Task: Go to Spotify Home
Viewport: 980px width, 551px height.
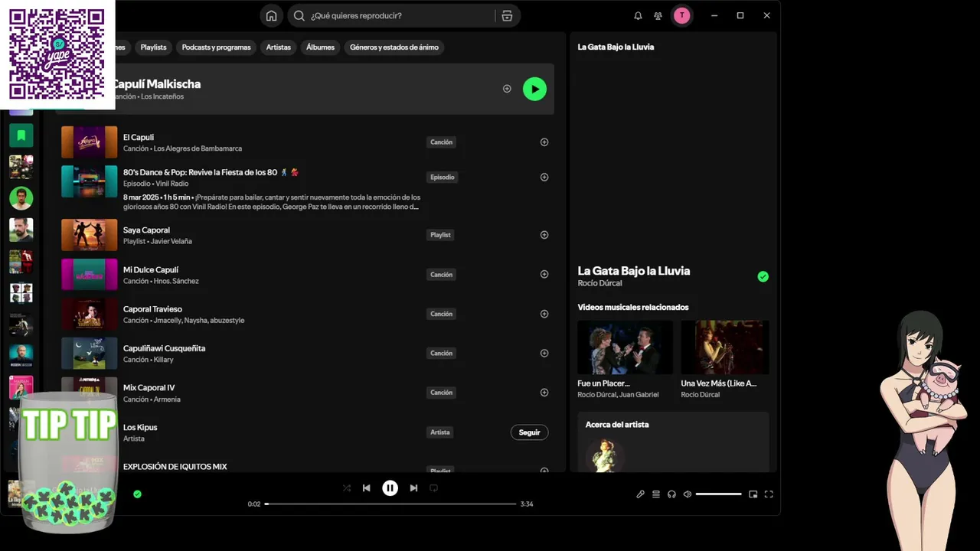Action: click(271, 15)
